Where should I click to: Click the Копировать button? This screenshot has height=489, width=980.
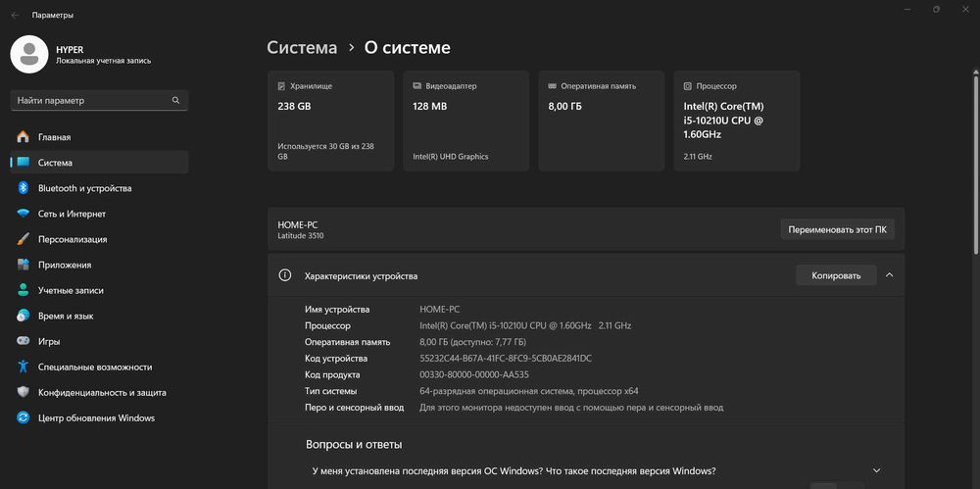tap(836, 275)
